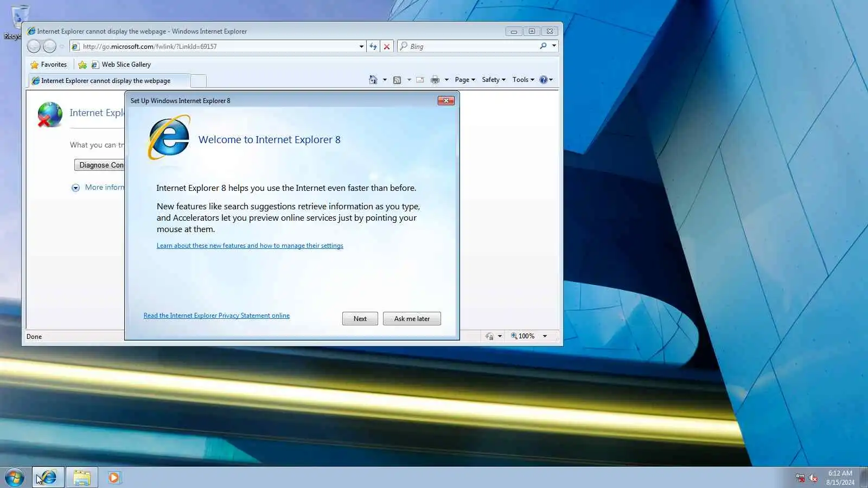Expand the More information section arrow
868x488 pixels.
(x=75, y=188)
